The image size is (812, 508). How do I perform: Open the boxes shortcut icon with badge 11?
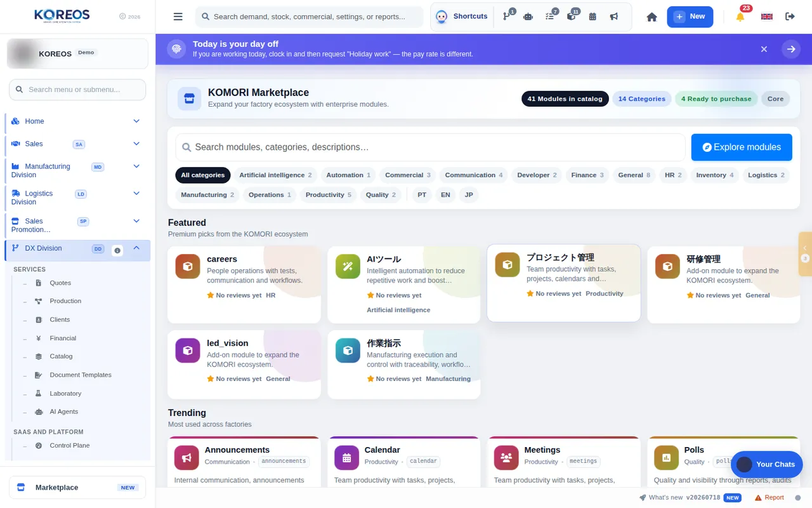pos(571,17)
